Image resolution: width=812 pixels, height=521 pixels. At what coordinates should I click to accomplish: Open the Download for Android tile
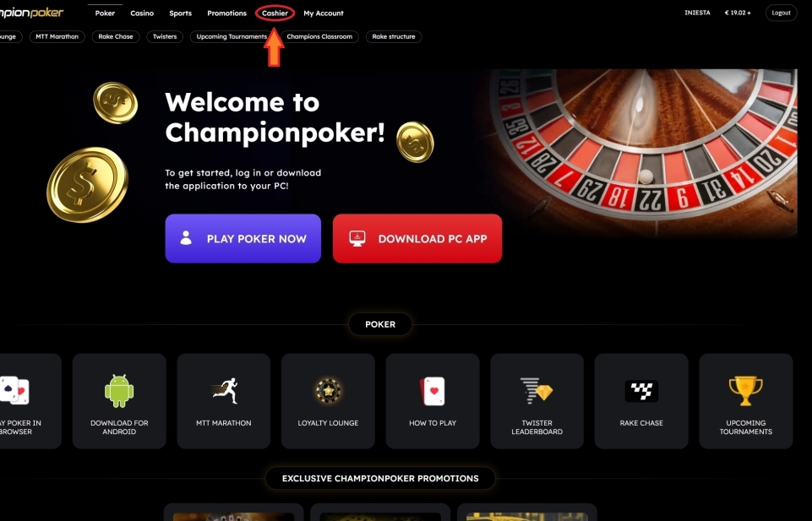click(119, 401)
